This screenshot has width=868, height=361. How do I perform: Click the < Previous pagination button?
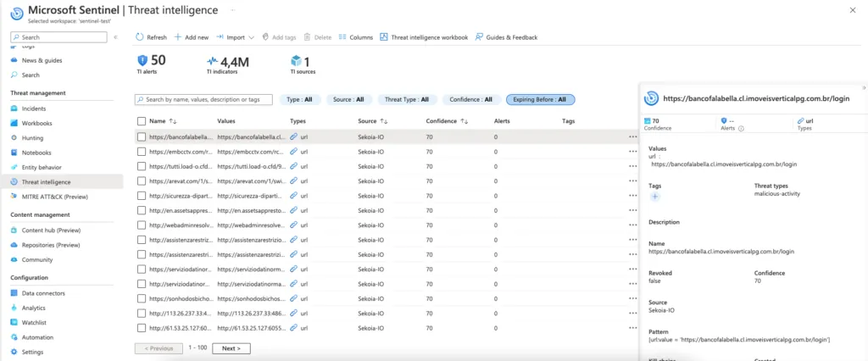tap(158, 348)
